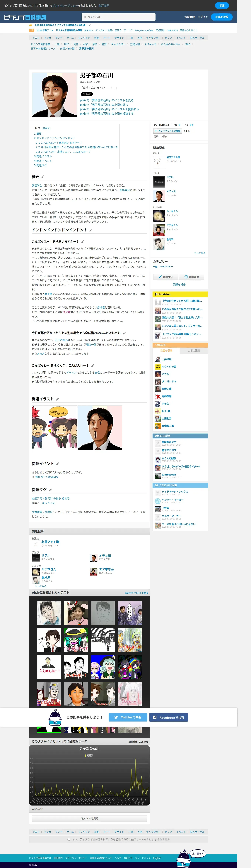
Task: Click the pencil icon beside こんばんはー！倉地君いますかー heading
Action: click(x=82, y=242)
